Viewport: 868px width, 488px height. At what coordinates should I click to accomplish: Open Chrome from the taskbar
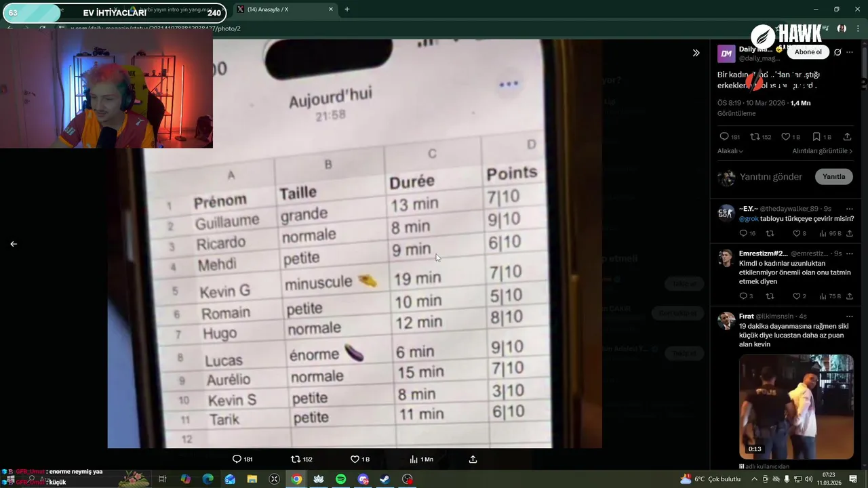[x=296, y=479]
